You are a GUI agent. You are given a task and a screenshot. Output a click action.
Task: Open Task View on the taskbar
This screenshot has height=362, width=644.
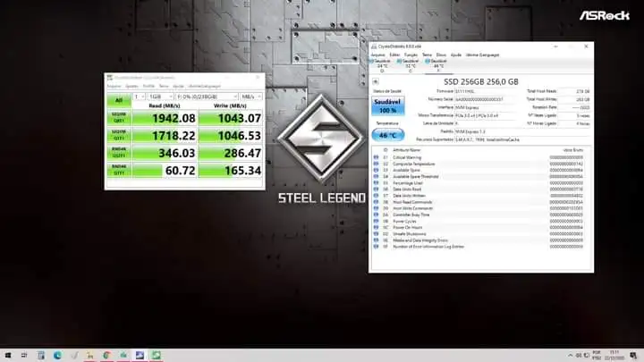[x=24, y=355]
